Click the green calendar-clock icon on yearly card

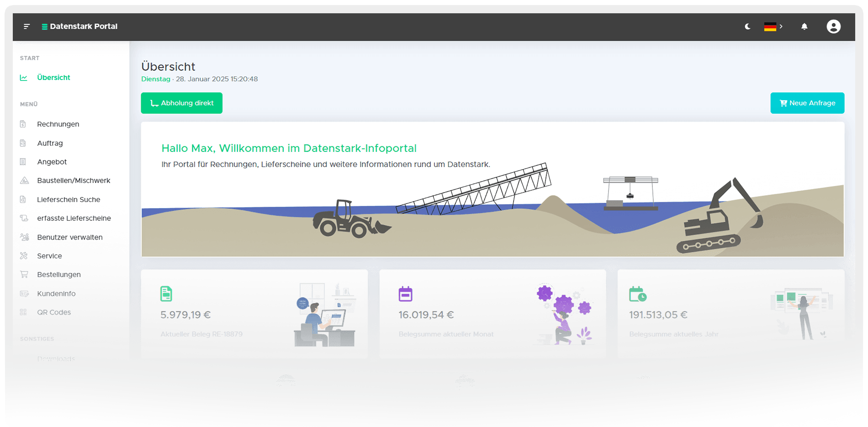coord(638,294)
